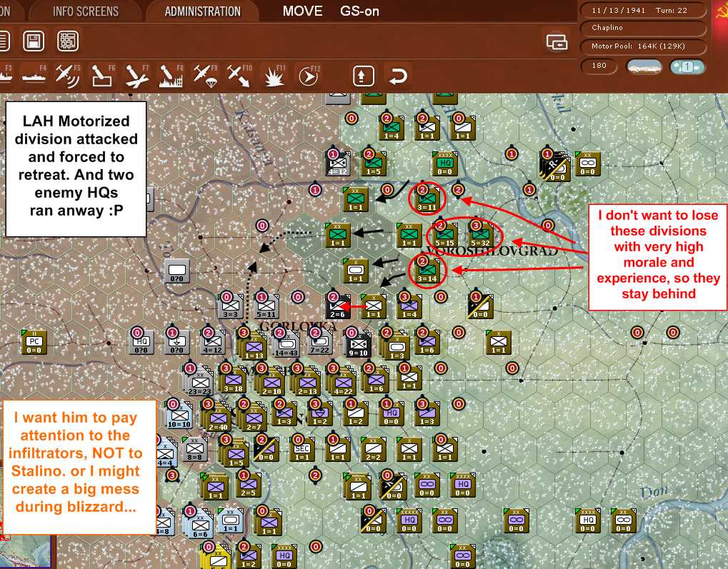Viewport: 728px width, 569px height.
Task: Select the 6=6 infantry counter stack
Action: pos(198,523)
